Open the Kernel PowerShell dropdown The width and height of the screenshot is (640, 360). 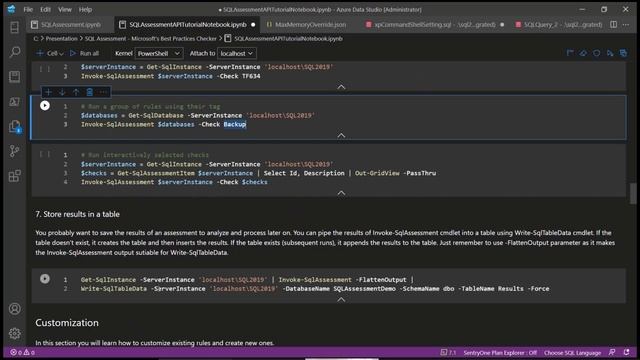(x=159, y=53)
